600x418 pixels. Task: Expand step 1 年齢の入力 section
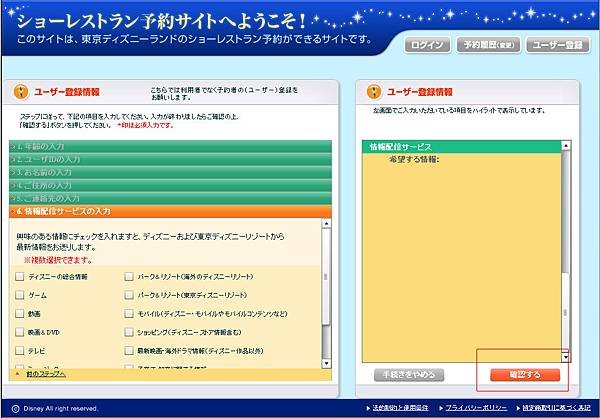tap(170, 147)
